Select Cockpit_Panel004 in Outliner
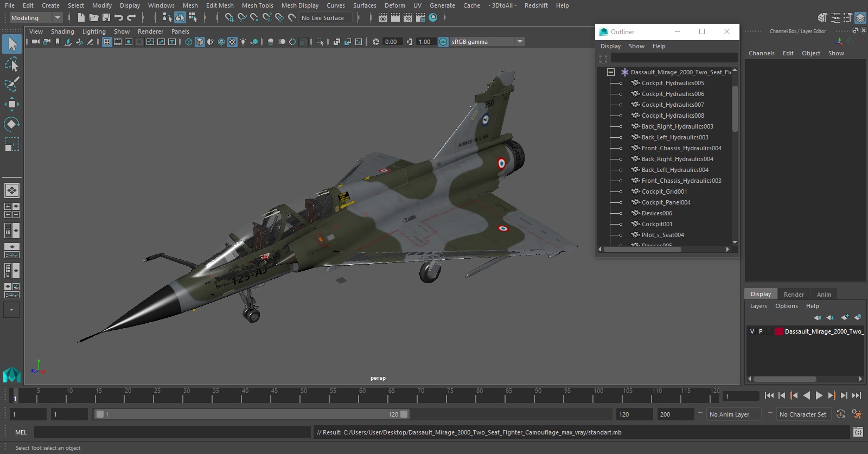 click(x=666, y=202)
